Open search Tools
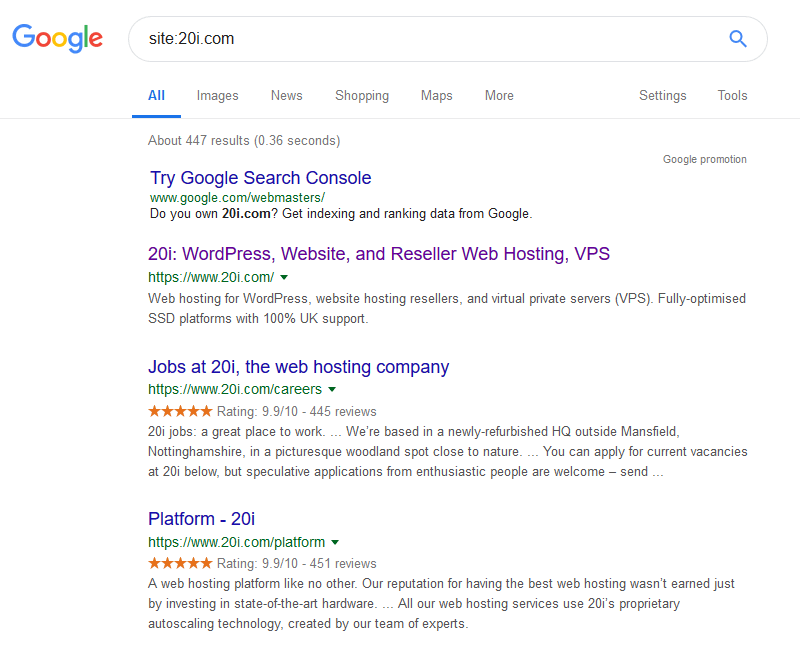The image size is (800, 652). point(732,95)
